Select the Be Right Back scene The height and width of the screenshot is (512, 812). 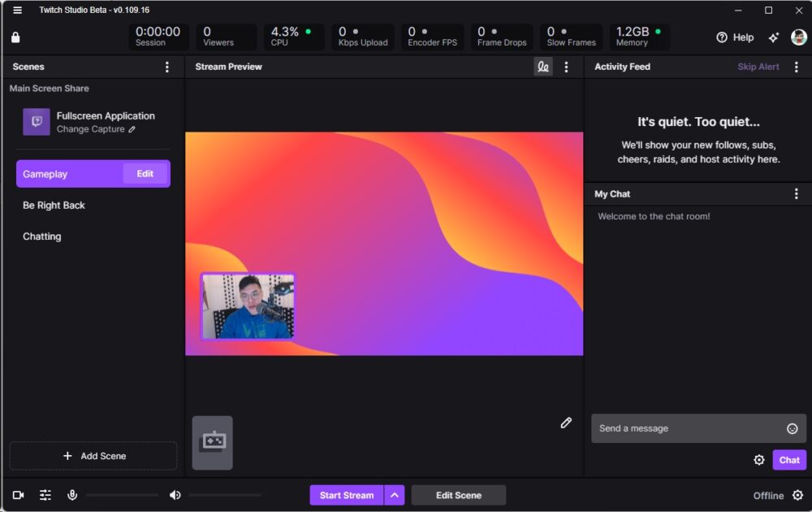54,205
